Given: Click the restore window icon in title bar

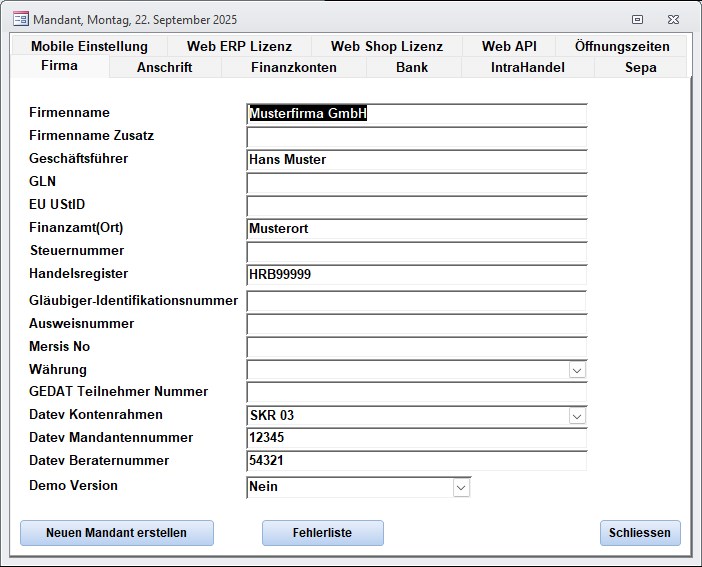Looking at the screenshot, I should (637, 19).
